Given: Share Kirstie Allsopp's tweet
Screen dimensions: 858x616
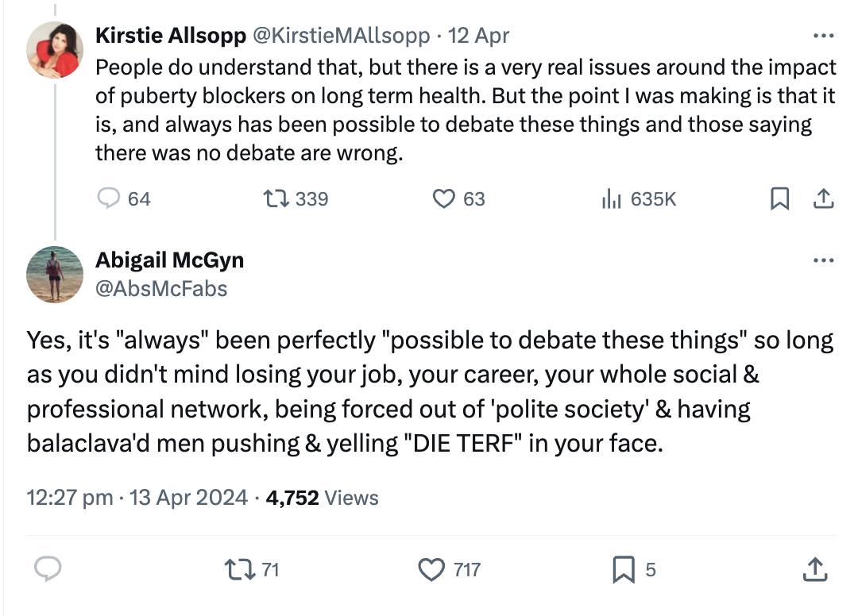Looking at the screenshot, I should 825,199.
